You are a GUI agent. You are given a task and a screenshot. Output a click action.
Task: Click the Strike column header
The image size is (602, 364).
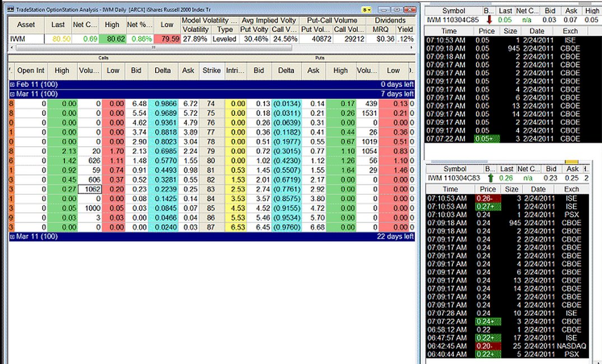211,71
